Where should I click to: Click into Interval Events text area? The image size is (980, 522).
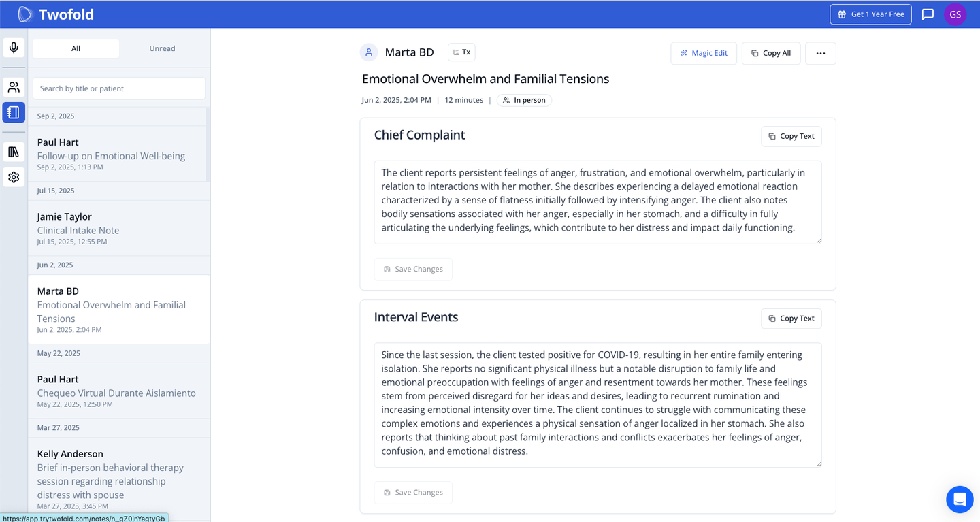coord(598,405)
